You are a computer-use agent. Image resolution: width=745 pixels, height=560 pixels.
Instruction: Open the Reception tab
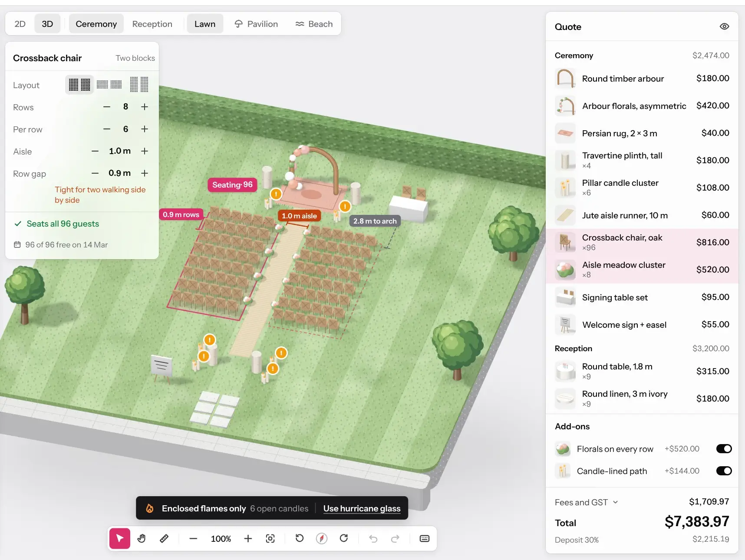click(x=152, y=24)
